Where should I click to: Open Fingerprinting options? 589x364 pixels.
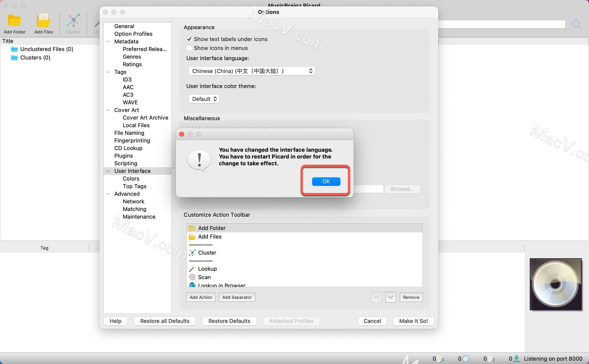[132, 141]
